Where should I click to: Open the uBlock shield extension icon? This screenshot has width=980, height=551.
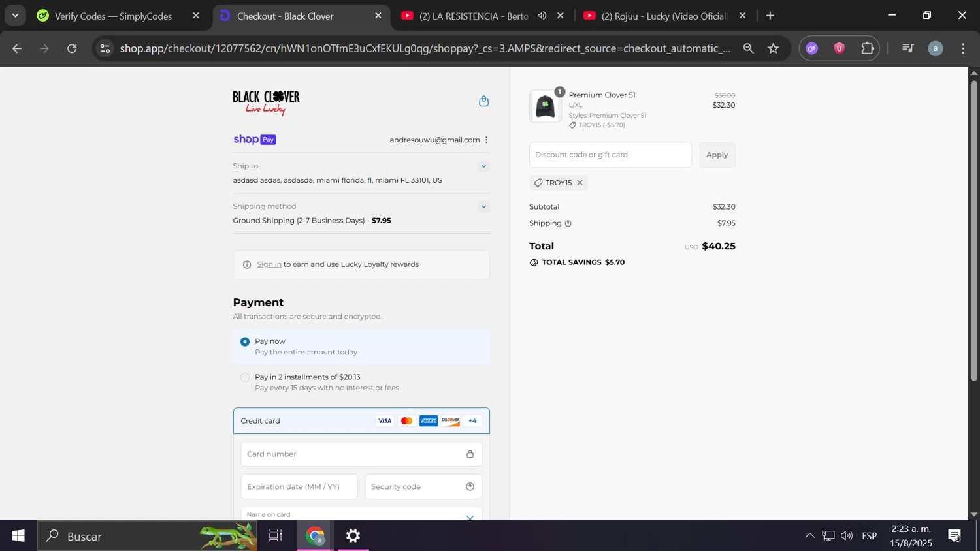click(x=840, y=48)
